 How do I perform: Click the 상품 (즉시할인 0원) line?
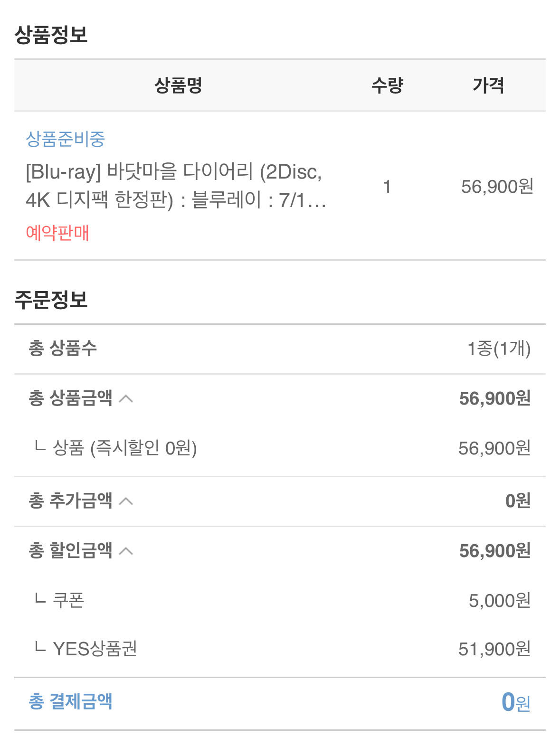[x=124, y=448]
